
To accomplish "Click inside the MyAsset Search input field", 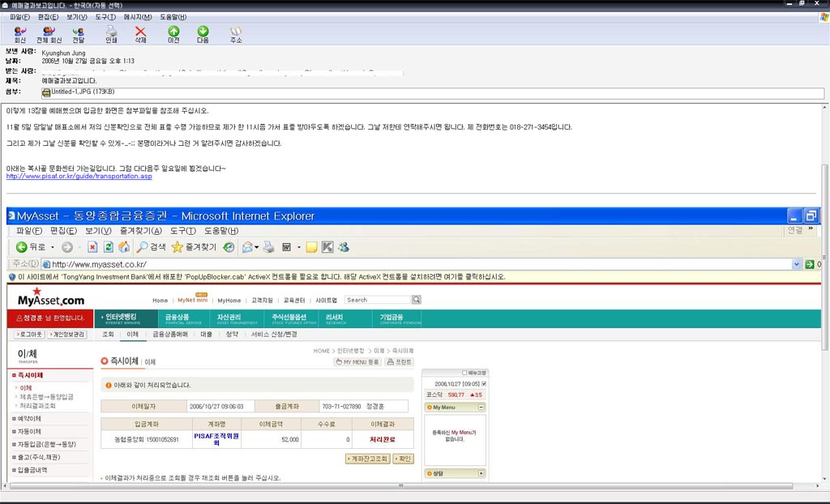I will (x=378, y=300).
